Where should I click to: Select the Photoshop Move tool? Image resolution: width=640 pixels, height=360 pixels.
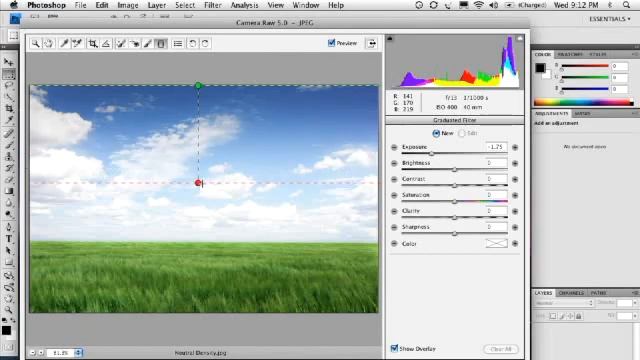9,62
